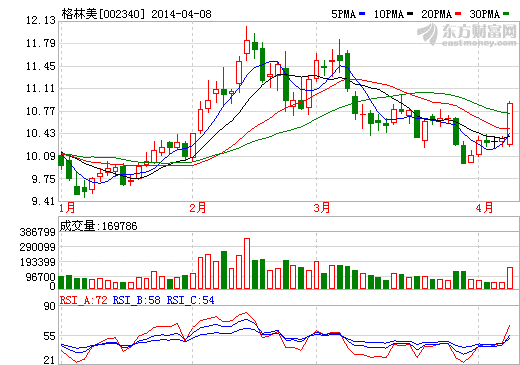Click the 290099 volume axis label
This screenshot has height=365, width=520.
click(x=38, y=247)
